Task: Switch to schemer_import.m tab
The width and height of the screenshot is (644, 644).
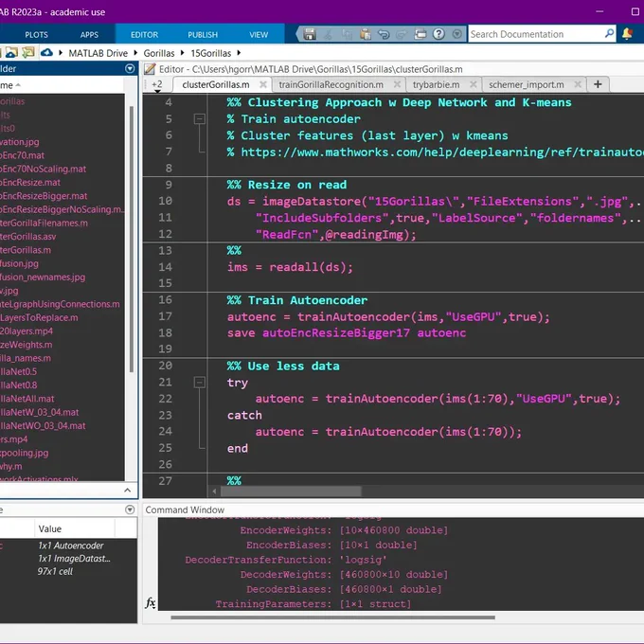Action: (527, 84)
